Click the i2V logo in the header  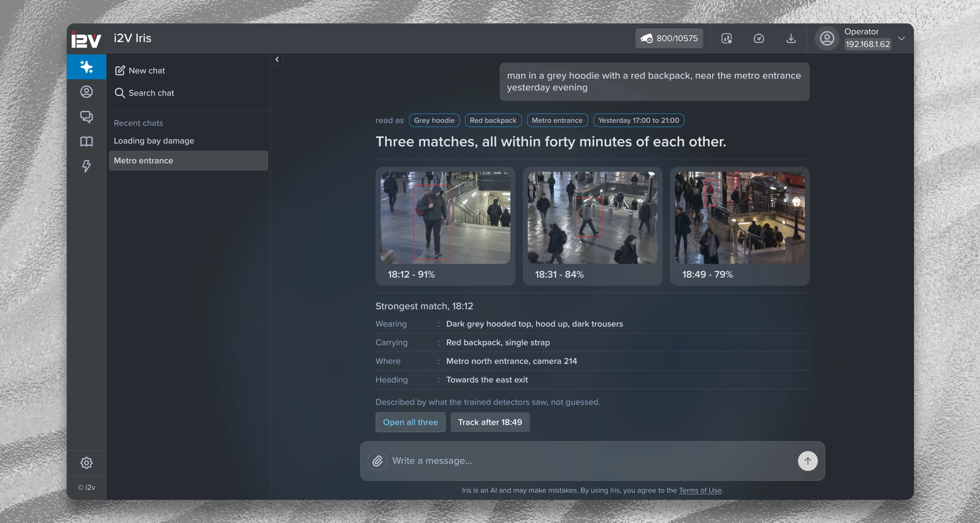[x=86, y=39]
